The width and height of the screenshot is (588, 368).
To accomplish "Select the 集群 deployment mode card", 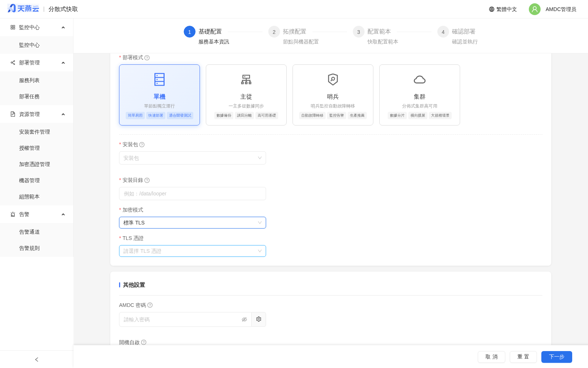I will (420, 95).
